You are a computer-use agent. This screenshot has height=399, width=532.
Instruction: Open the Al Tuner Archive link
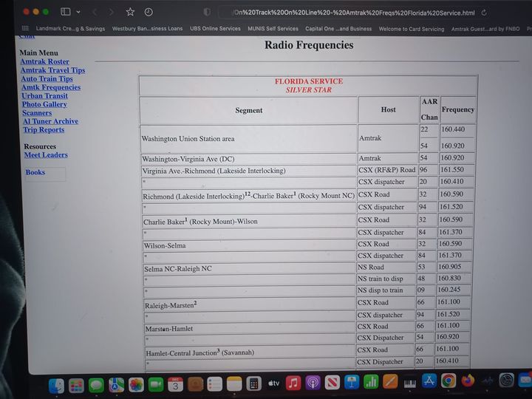(50, 121)
